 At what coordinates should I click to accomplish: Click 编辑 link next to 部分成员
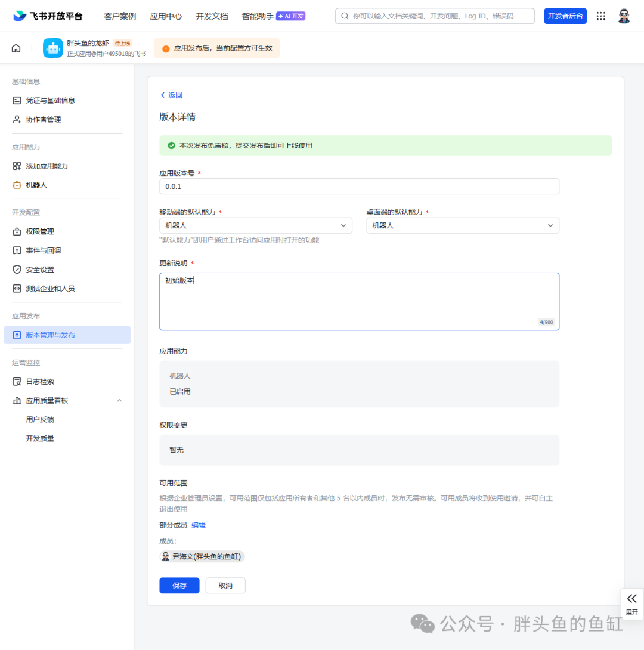[x=199, y=525]
